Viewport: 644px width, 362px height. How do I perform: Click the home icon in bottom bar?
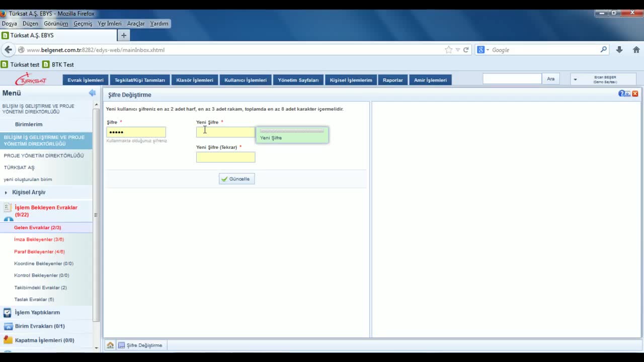110,345
